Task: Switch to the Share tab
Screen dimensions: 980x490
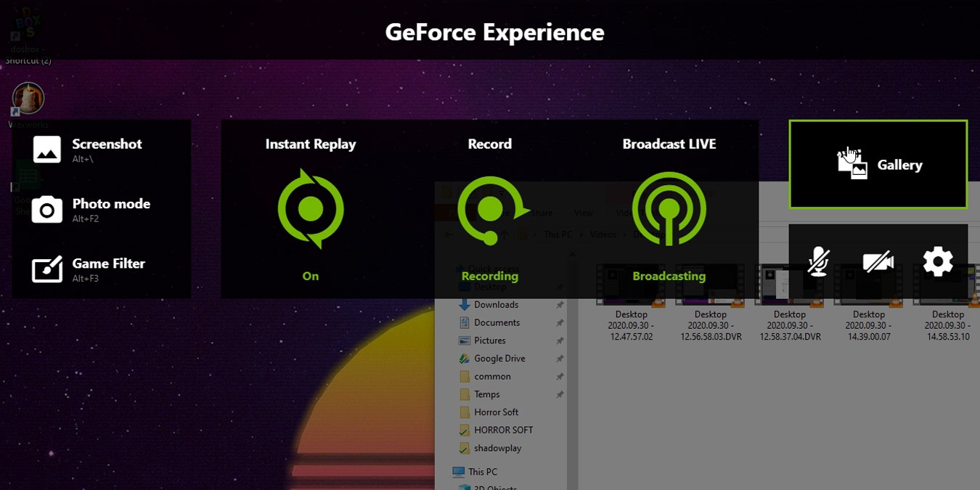Action: (x=542, y=213)
